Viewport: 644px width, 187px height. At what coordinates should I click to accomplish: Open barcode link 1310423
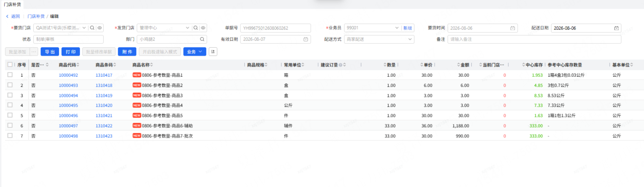click(x=104, y=136)
